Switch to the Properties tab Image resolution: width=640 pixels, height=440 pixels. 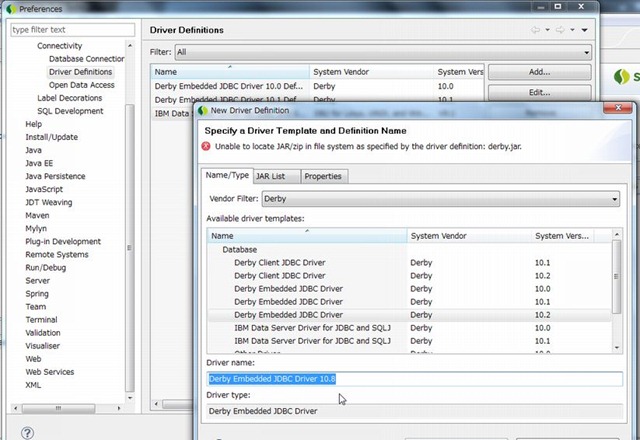[323, 176]
